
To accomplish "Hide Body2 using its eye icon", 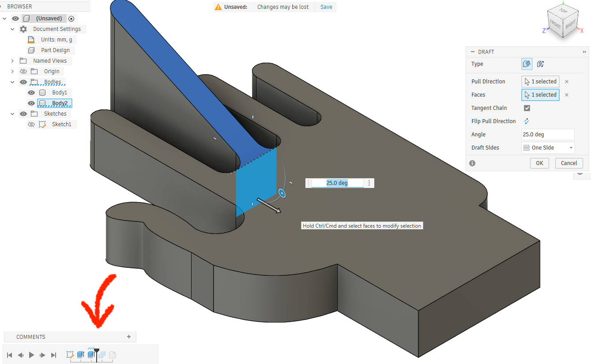I will (31, 103).
